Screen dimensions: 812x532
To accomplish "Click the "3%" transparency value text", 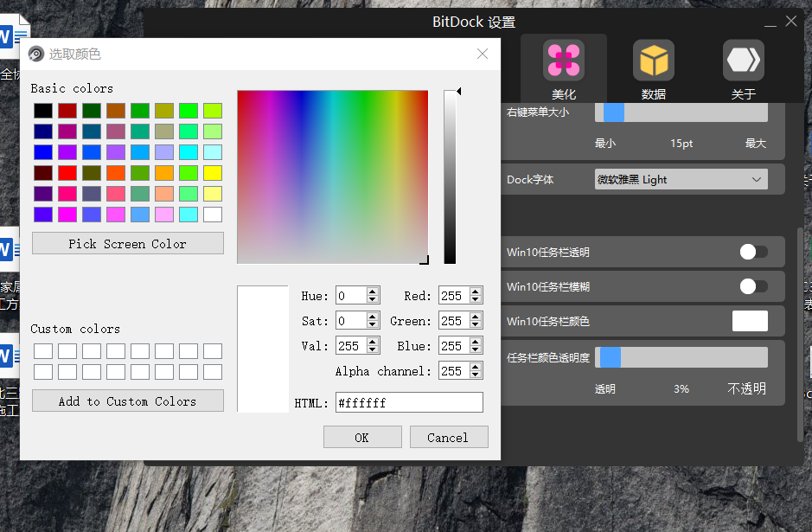I will [x=681, y=389].
